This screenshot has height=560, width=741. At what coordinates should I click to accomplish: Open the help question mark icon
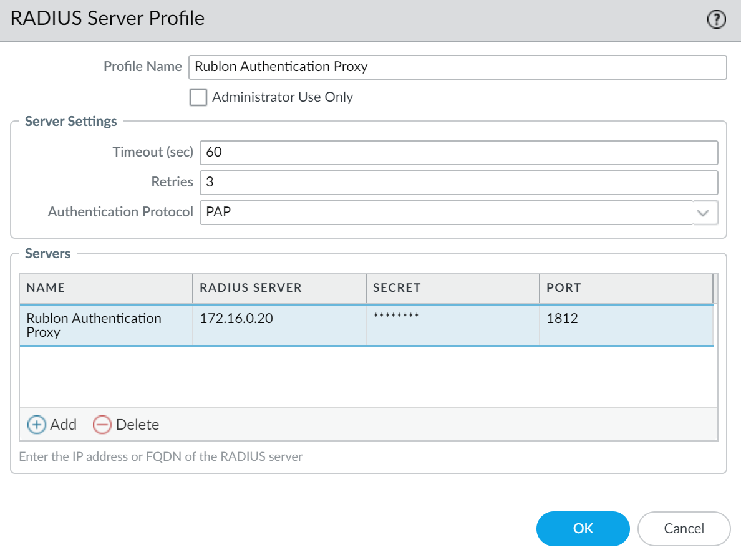pos(717,20)
